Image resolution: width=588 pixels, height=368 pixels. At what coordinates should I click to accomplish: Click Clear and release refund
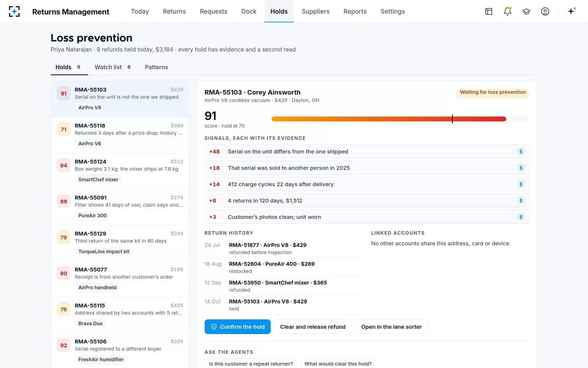(x=313, y=327)
